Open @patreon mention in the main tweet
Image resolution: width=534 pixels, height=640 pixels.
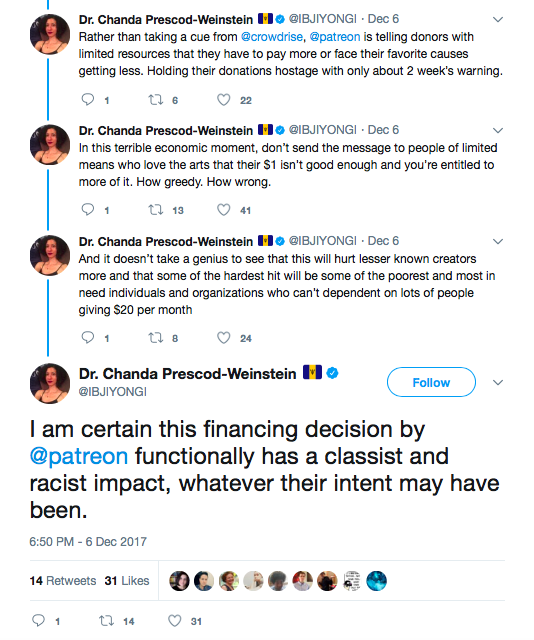[79, 456]
